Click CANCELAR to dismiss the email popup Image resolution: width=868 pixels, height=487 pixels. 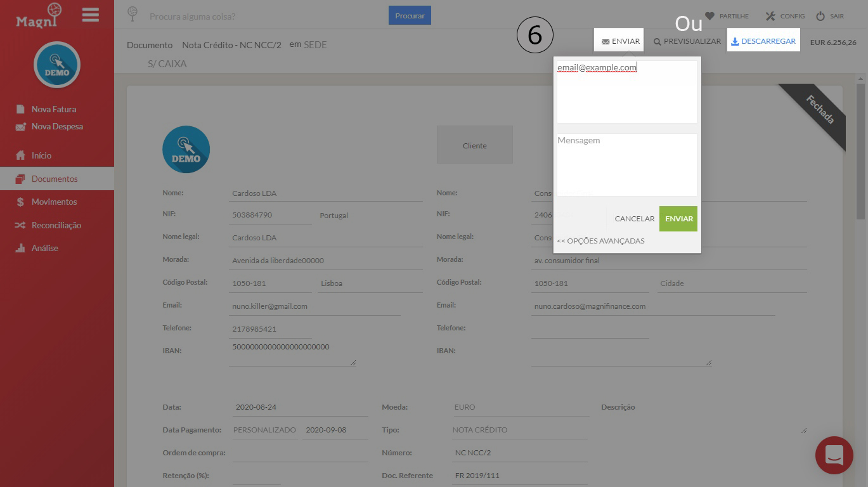[x=633, y=218]
